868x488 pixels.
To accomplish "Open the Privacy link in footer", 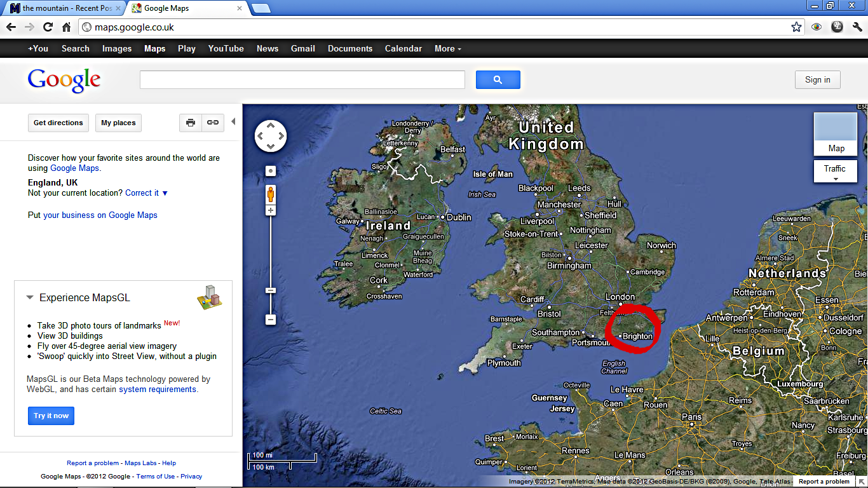I will (x=191, y=477).
